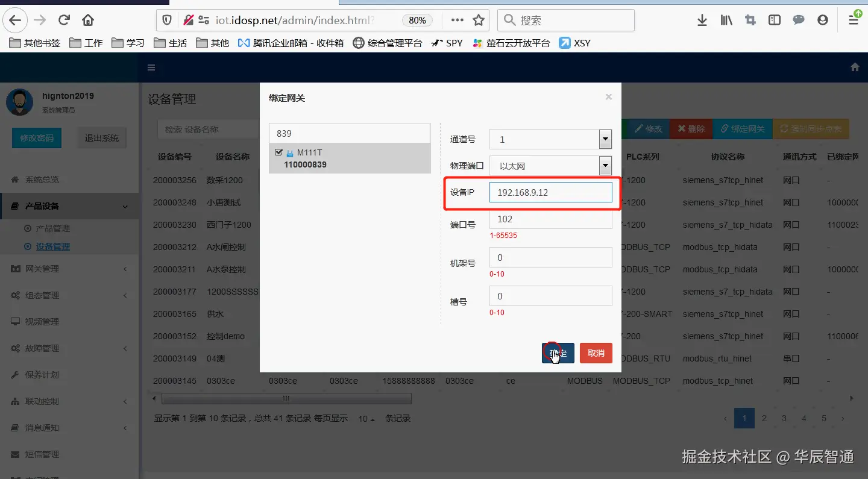Viewport: 868px width, 479px height.
Task: Open the tracking protection shield icon
Action: coord(168,20)
